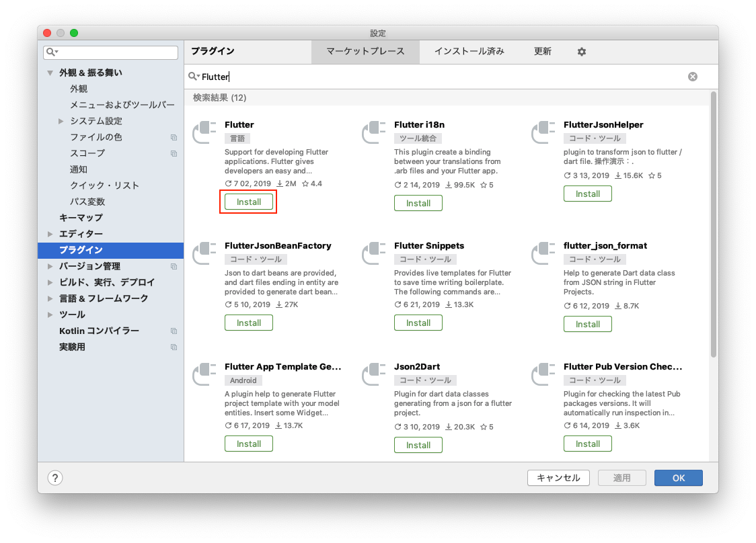Click the Flutter plugin logo
Viewport: 756px width, 543px height.
(204, 132)
